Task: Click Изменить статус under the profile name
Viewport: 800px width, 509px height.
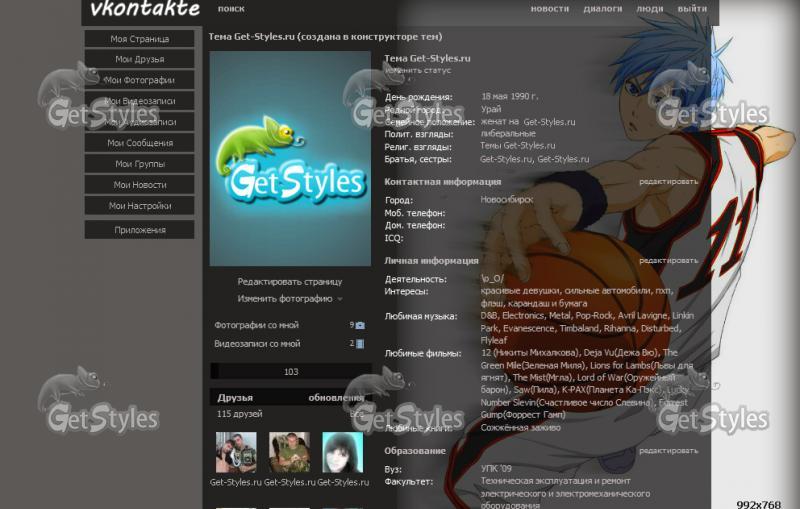Action: pyautogui.click(x=418, y=70)
